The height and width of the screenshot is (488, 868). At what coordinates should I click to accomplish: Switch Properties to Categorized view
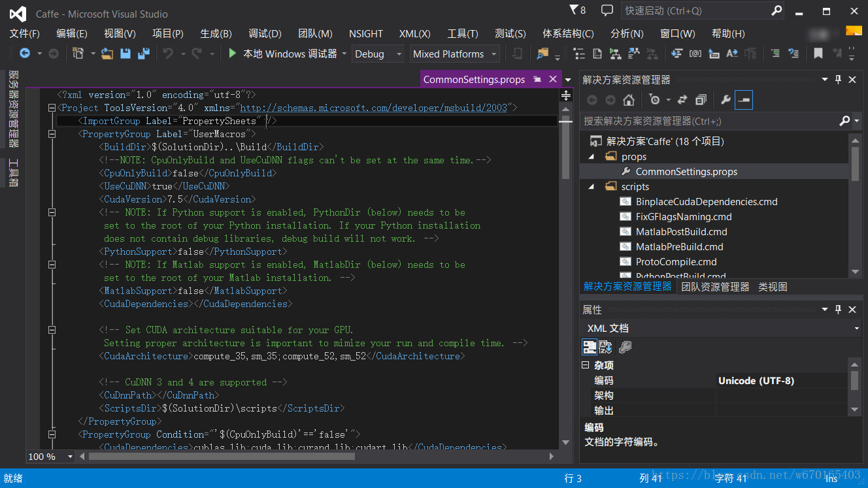click(x=589, y=347)
